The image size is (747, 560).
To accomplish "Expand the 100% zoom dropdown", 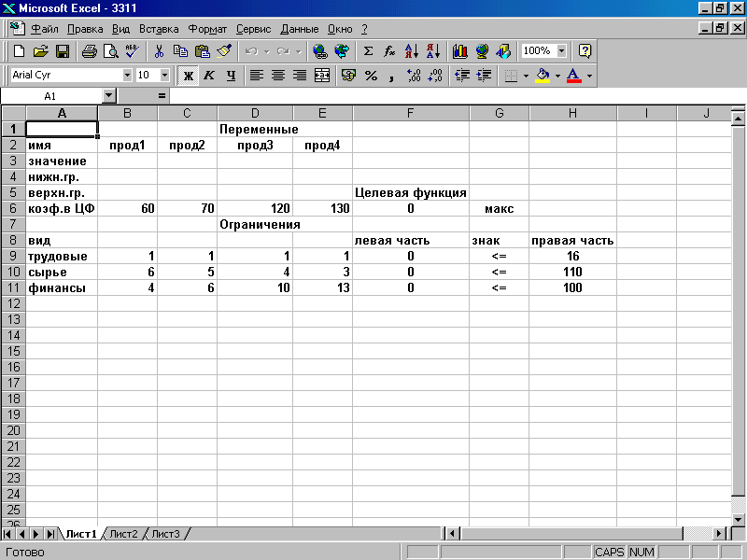I will tap(562, 50).
